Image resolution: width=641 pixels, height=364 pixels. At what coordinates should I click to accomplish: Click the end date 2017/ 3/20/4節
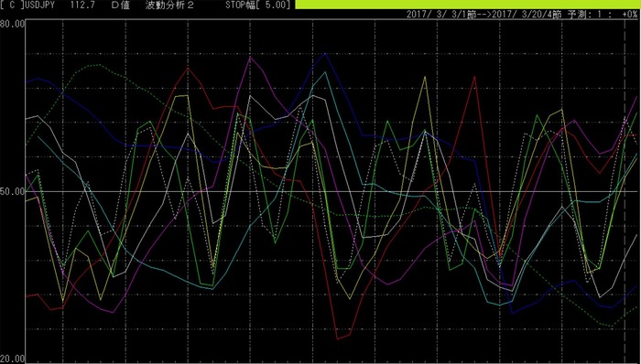pos(527,15)
